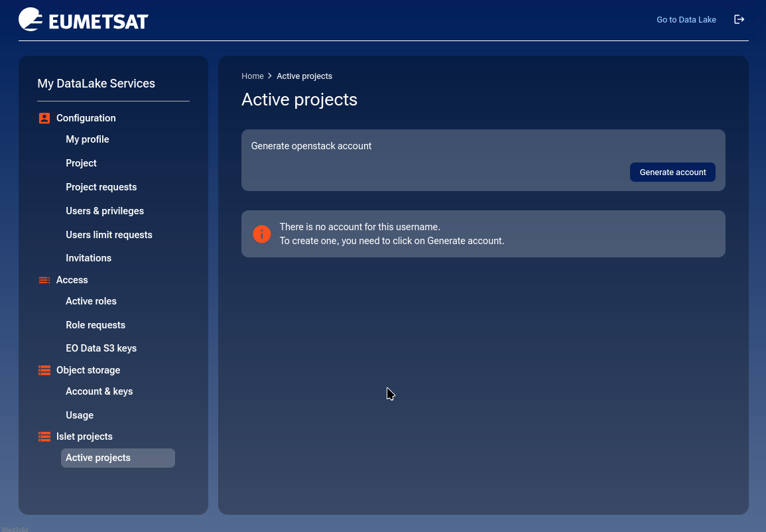Image resolution: width=766 pixels, height=532 pixels.
Task: Open Account & keys page
Action: pyautogui.click(x=99, y=391)
